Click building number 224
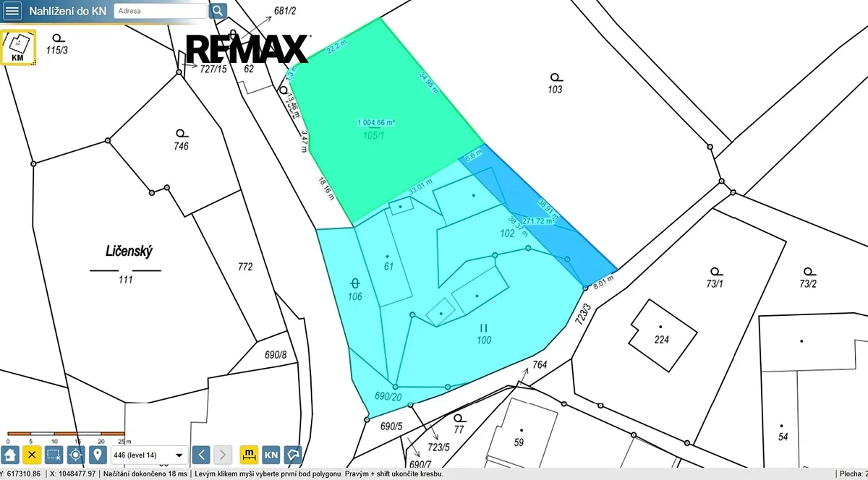 tap(662, 339)
